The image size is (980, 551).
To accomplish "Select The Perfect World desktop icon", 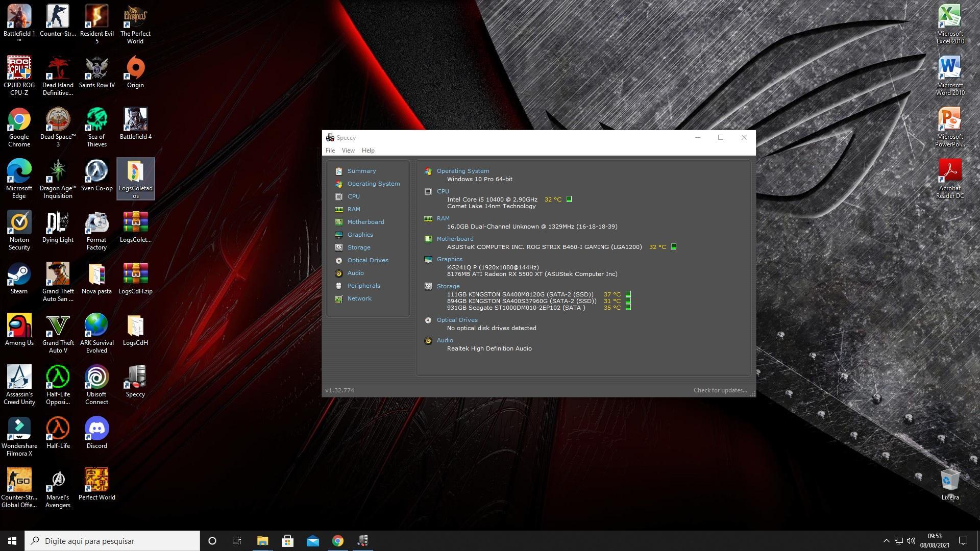I will click(135, 23).
